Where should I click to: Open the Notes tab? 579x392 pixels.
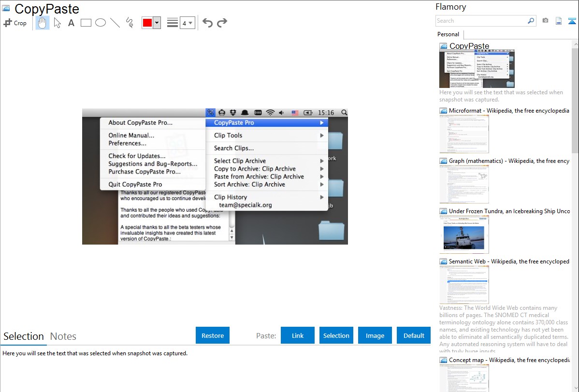[x=63, y=336]
